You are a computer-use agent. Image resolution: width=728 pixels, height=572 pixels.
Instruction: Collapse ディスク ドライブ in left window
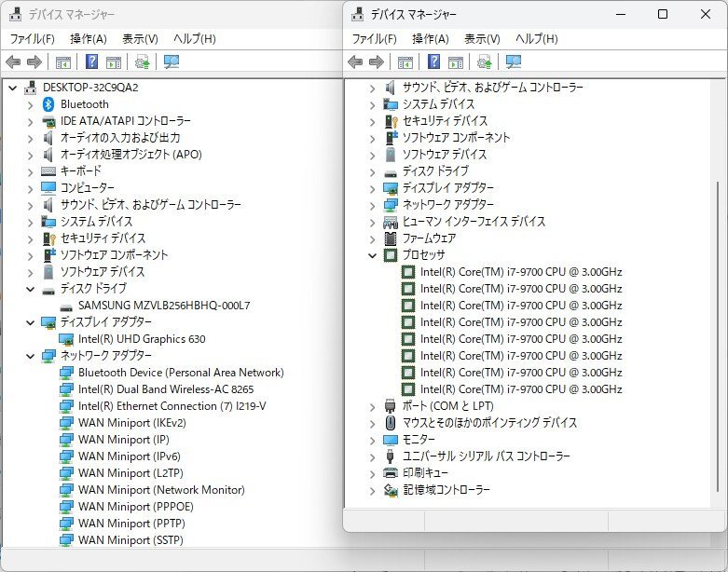(x=30, y=289)
